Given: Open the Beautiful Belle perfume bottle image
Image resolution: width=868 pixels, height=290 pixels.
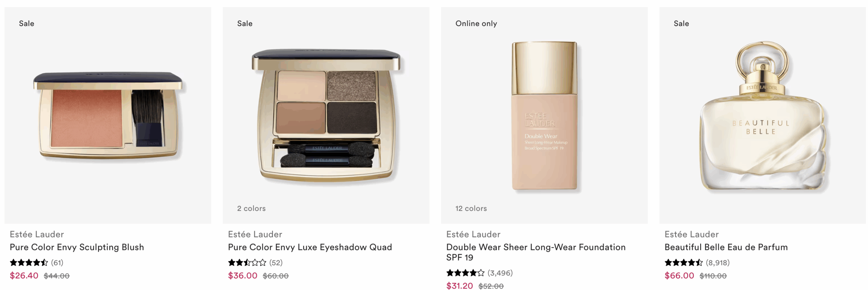Looking at the screenshot, I should (x=763, y=116).
